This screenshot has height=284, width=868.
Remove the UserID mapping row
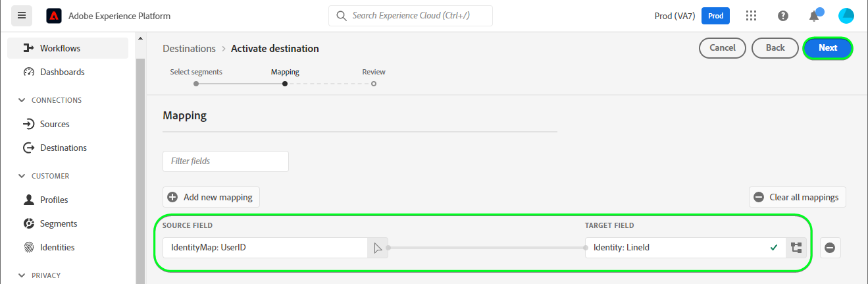[x=830, y=248]
